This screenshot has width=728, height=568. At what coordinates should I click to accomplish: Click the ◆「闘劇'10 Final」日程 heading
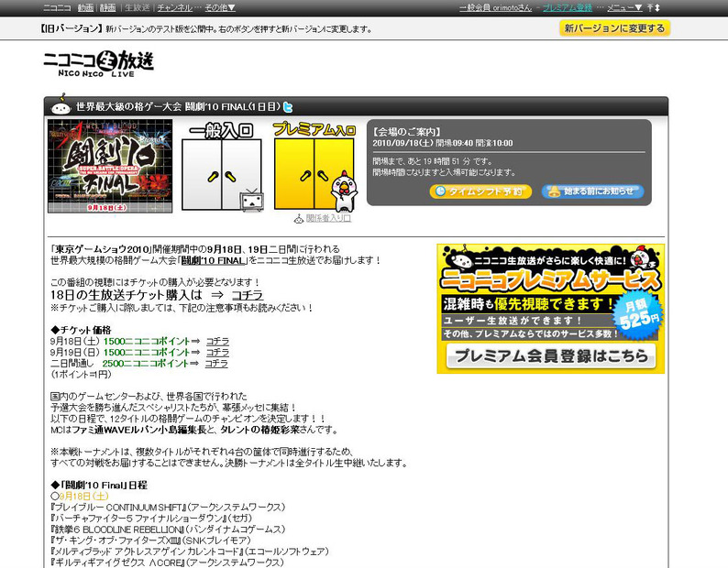pos(99,485)
